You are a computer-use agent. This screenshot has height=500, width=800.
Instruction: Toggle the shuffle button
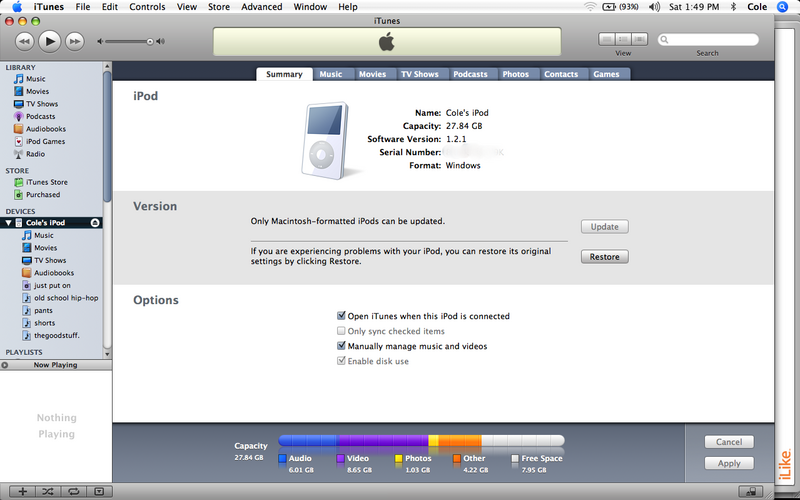(x=48, y=491)
